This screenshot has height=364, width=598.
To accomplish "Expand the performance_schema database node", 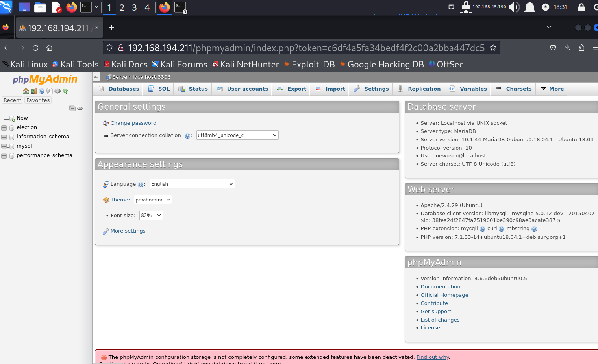I will [x=4, y=155].
